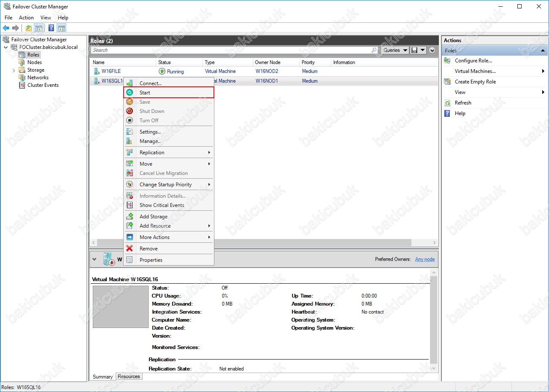Click the Back arrow toolbar icon
549x392 pixels.
pos(6,28)
